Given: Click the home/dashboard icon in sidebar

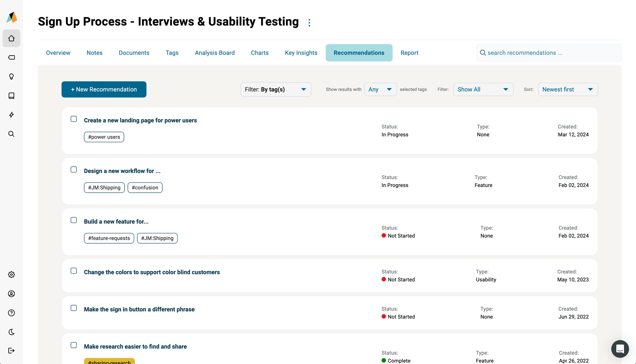Looking at the screenshot, I should point(11,38).
